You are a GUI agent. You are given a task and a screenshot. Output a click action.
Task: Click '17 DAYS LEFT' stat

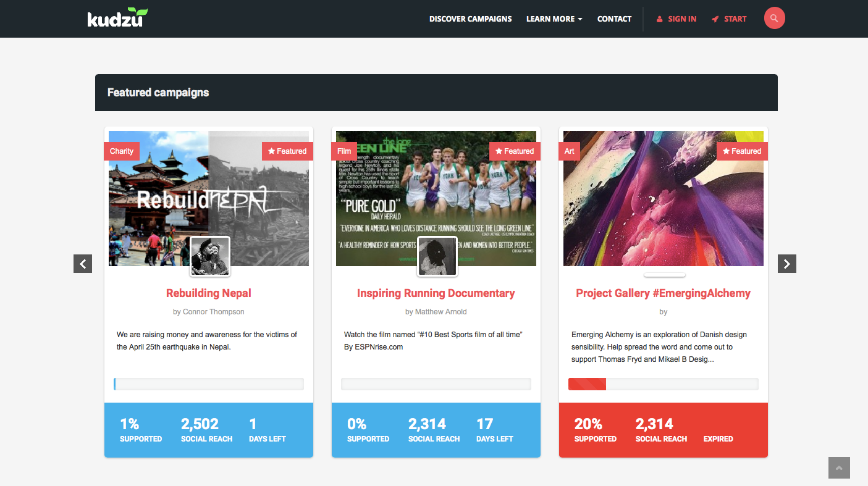pyautogui.click(x=495, y=430)
